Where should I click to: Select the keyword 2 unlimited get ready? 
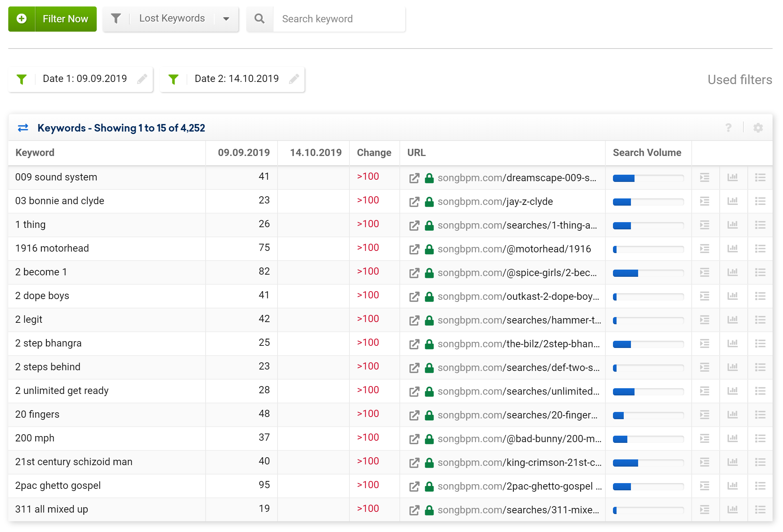pyautogui.click(x=62, y=391)
